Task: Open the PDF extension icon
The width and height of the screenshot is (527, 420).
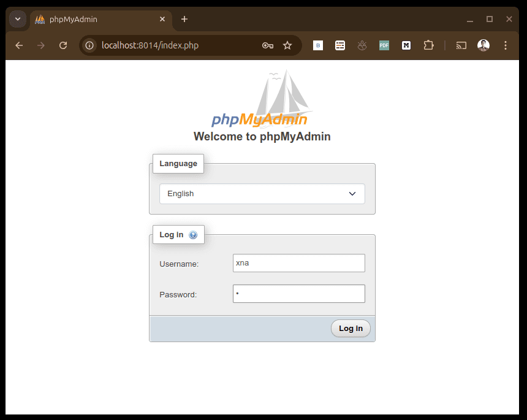Action: click(x=384, y=45)
